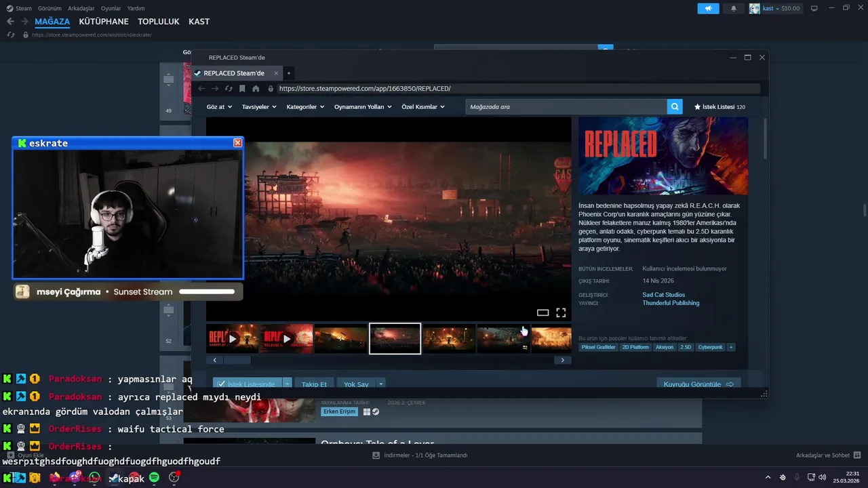Click the Spotify taskbar icon
The width and height of the screenshot is (868, 488).
[x=154, y=478]
